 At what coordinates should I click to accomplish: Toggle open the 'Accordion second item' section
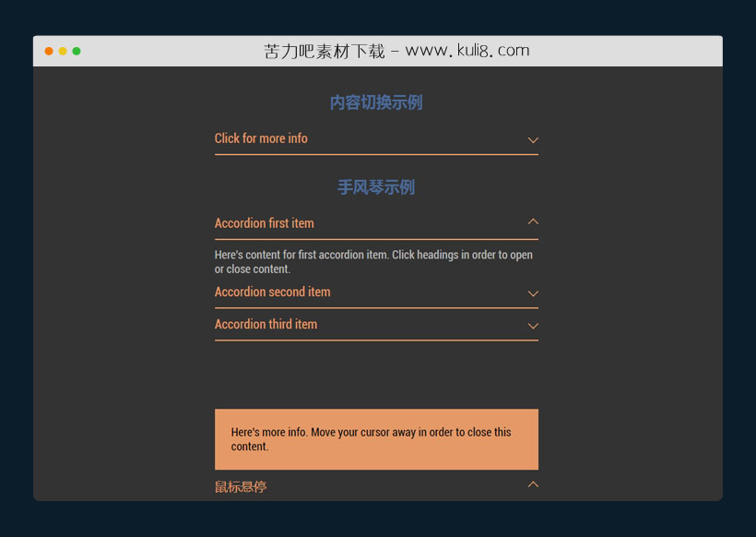272,292
